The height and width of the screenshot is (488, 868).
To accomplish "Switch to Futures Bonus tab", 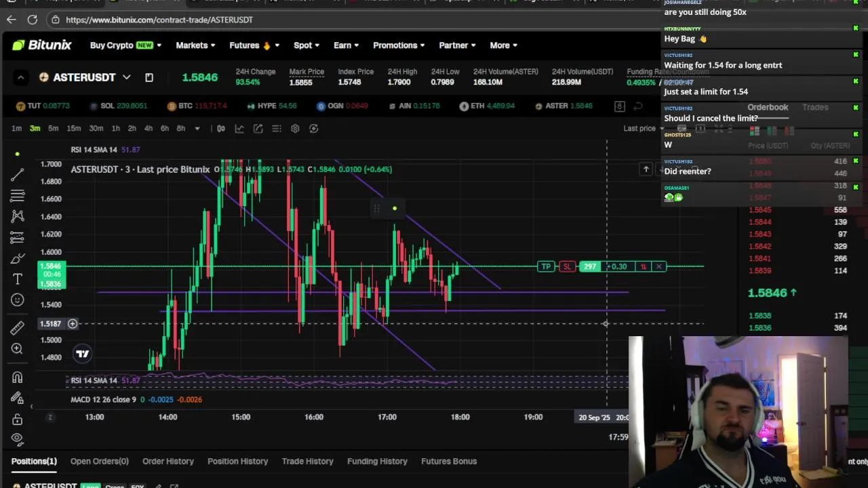I will point(449,461).
